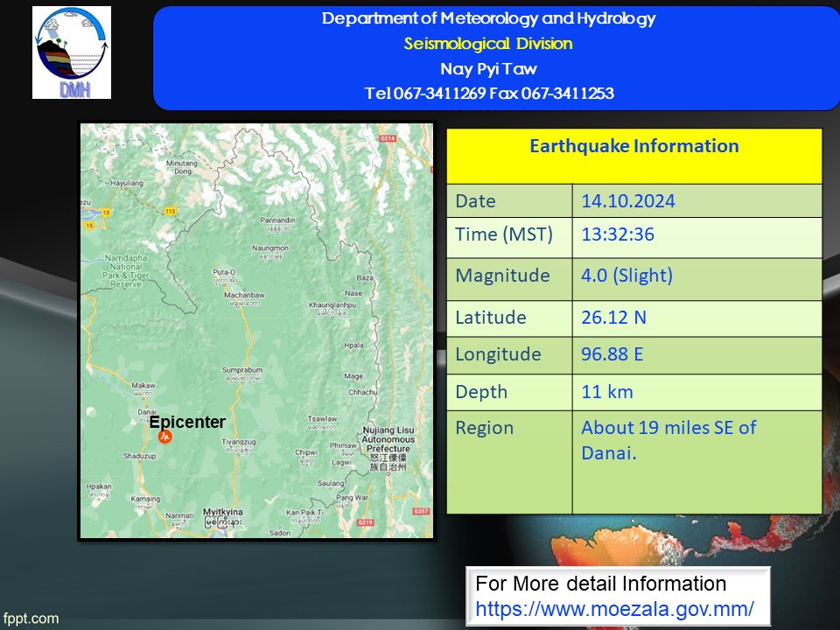Click the DMH logo image
840x630 pixels.
tap(72, 52)
